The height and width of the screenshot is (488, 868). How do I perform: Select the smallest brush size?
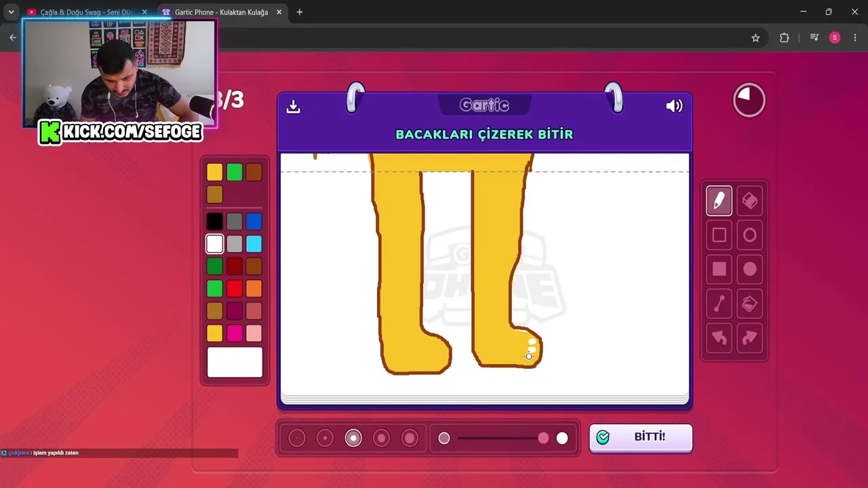pyautogui.click(x=297, y=439)
